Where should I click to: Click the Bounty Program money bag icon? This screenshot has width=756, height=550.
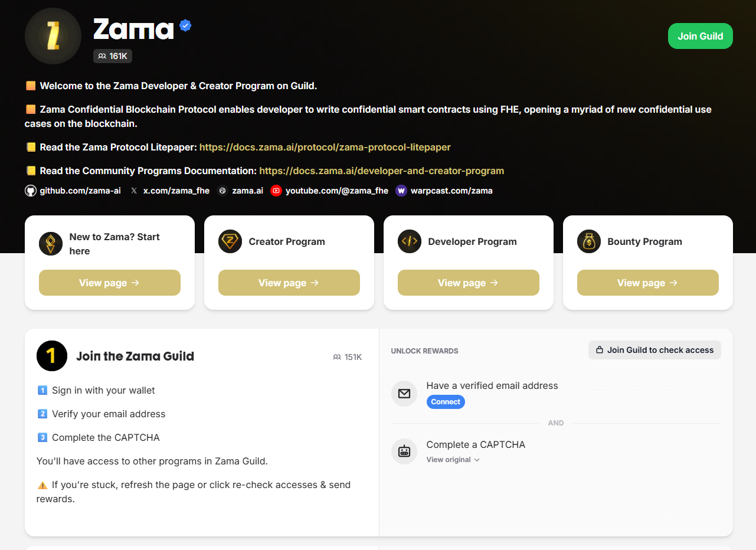click(588, 241)
